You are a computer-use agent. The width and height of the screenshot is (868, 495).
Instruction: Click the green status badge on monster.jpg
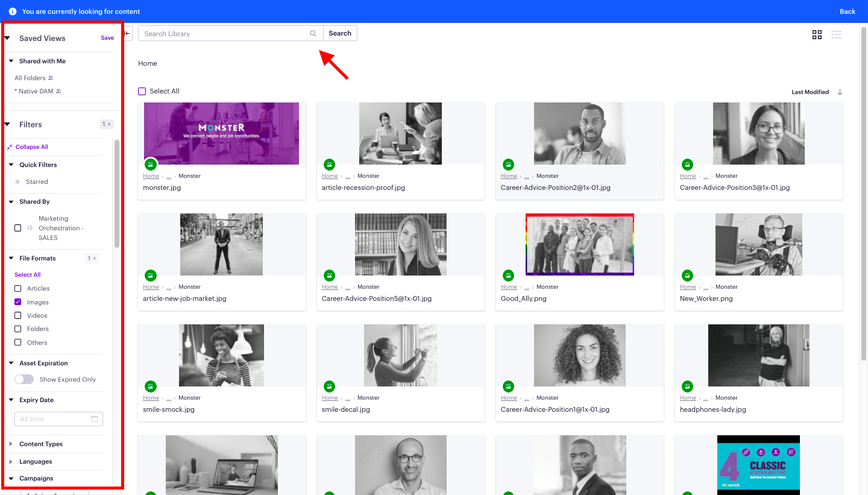(x=150, y=164)
